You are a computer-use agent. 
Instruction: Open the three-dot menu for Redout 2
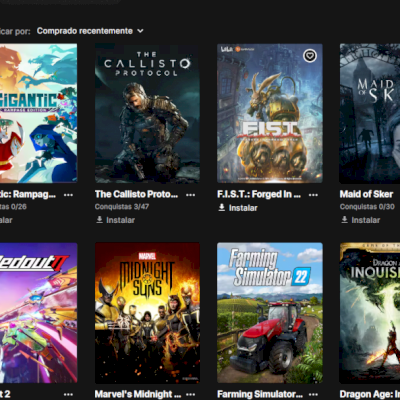click(x=68, y=394)
